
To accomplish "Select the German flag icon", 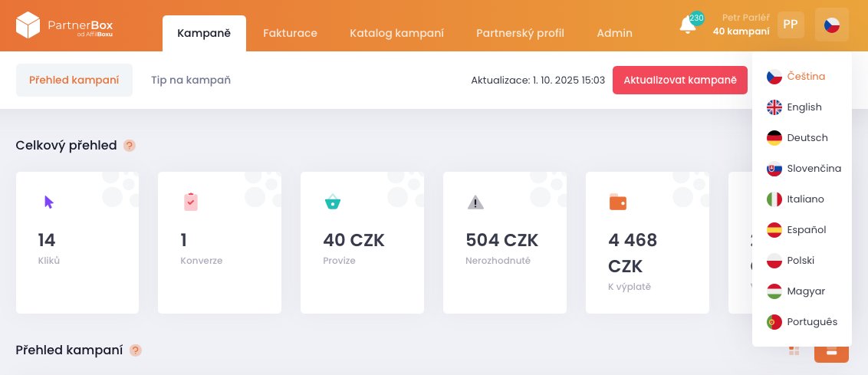I will [774, 138].
